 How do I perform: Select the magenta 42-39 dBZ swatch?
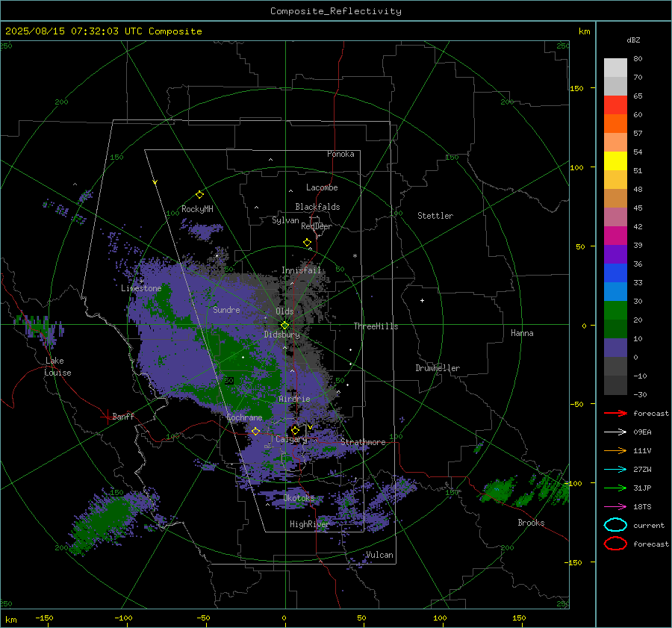(615, 236)
